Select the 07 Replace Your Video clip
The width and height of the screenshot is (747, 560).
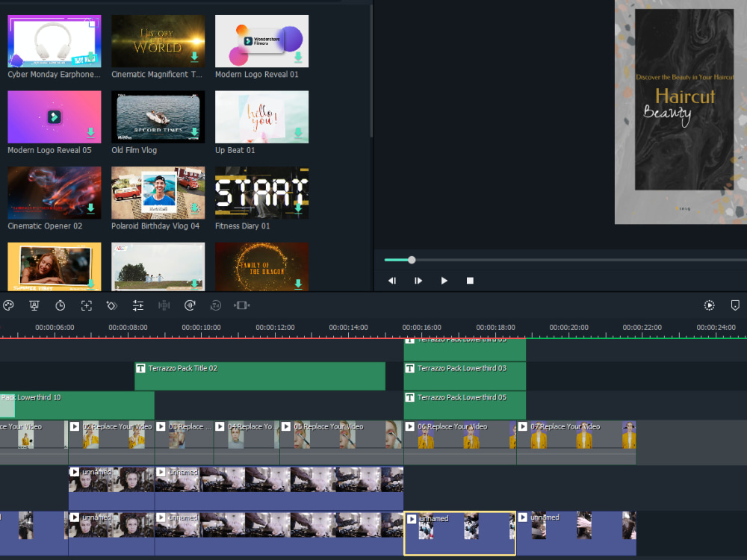click(x=577, y=442)
